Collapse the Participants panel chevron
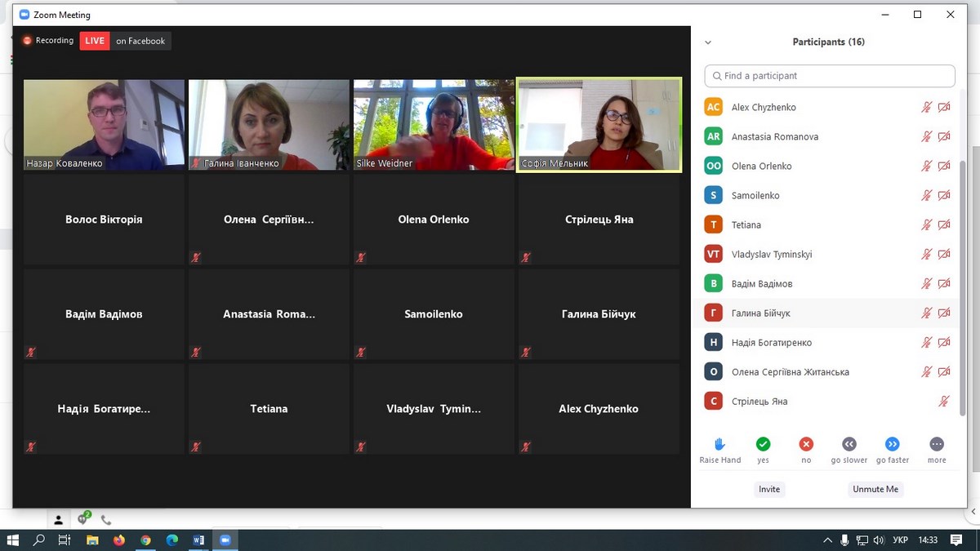Image resolution: width=980 pixels, height=551 pixels. [x=708, y=42]
